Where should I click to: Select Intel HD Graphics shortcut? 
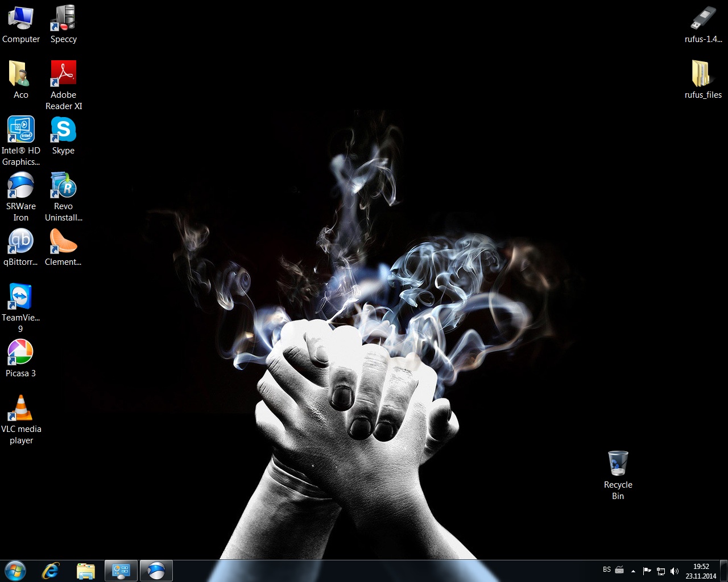tap(21, 142)
